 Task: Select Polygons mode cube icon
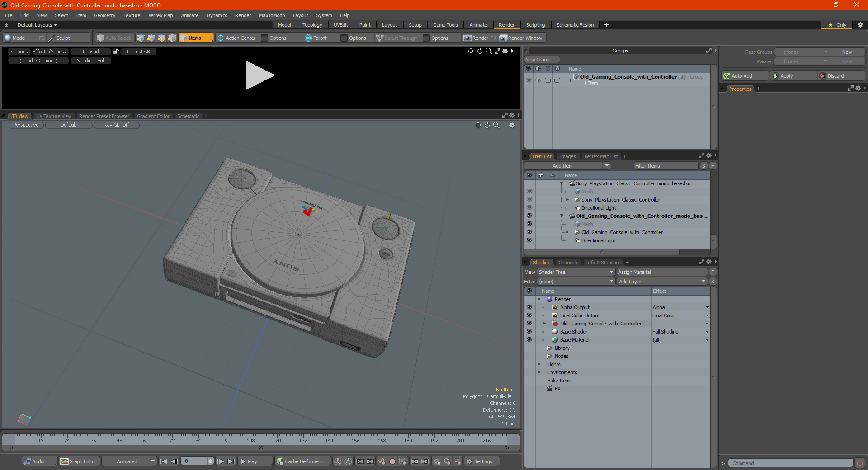click(x=161, y=38)
